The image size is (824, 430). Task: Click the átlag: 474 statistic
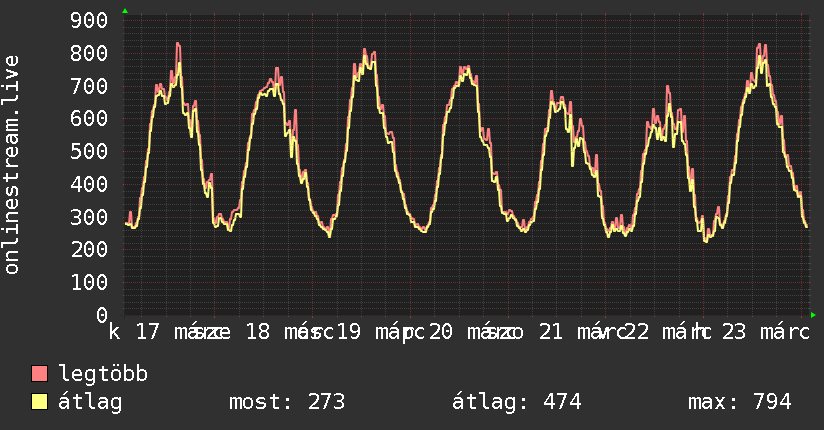coord(517,402)
